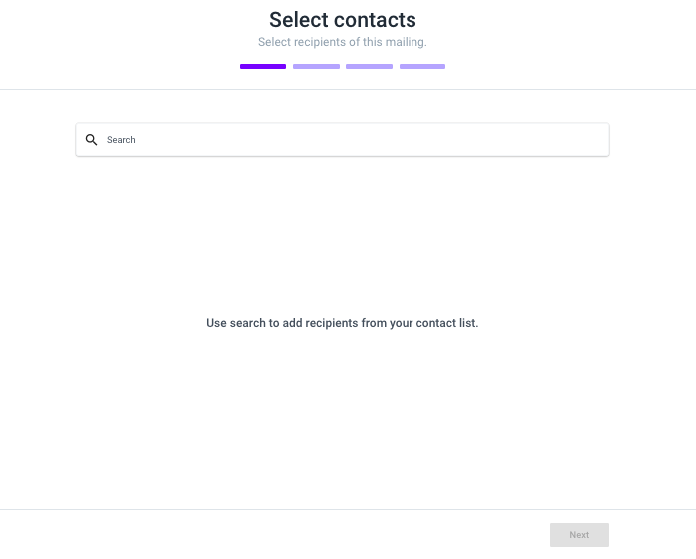The height and width of the screenshot is (559, 696).
Task: Select the fourth and last step bar
Action: pyautogui.click(x=422, y=67)
